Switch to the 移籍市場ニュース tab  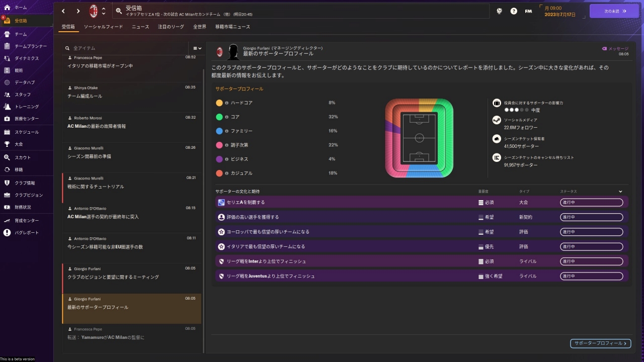232,27
